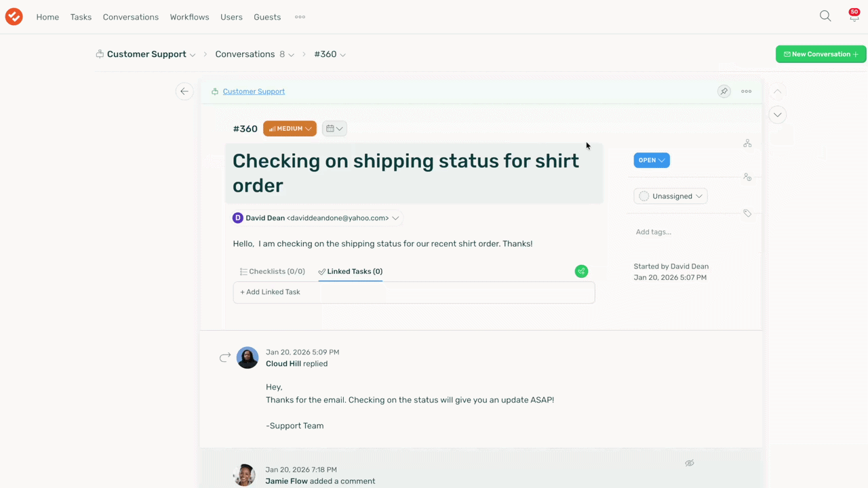Click the green circular icon by Linked Tasks
This screenshot has width=868, height=488.
(x=581, y=271)
